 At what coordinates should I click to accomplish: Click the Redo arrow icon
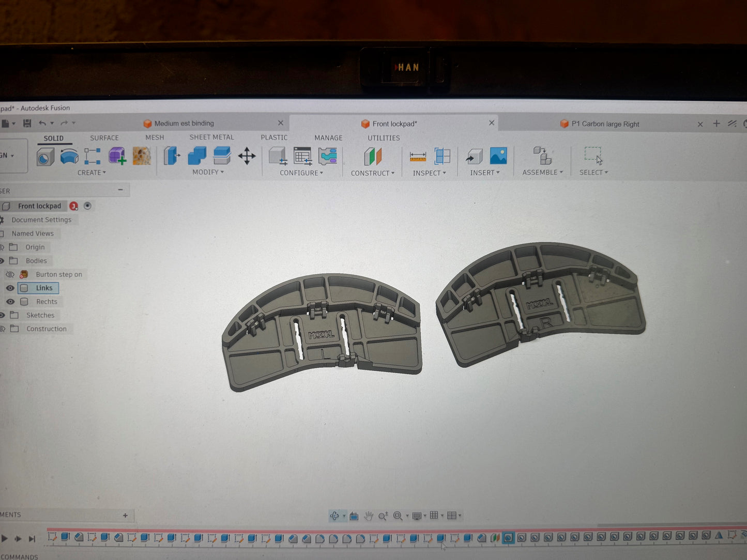pos(64,123)
